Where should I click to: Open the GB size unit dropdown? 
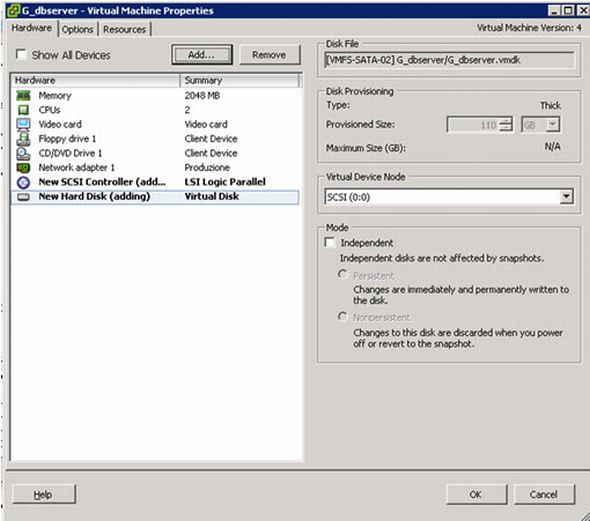pyautogui.click(x=553, y=125)
